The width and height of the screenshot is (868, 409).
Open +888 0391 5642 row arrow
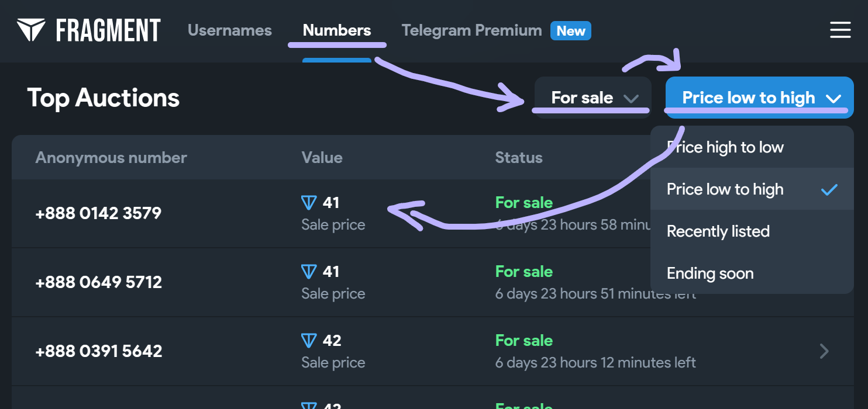point(824,351)
